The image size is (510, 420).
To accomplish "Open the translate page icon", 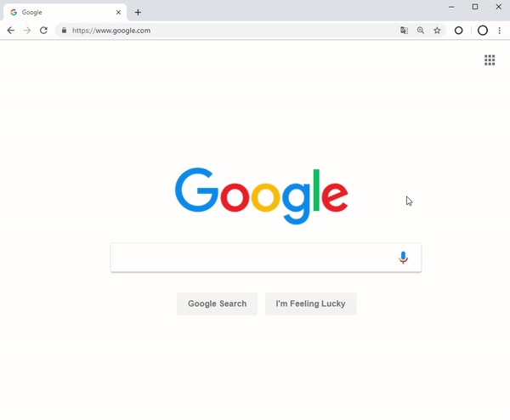I will pos(404,31).
